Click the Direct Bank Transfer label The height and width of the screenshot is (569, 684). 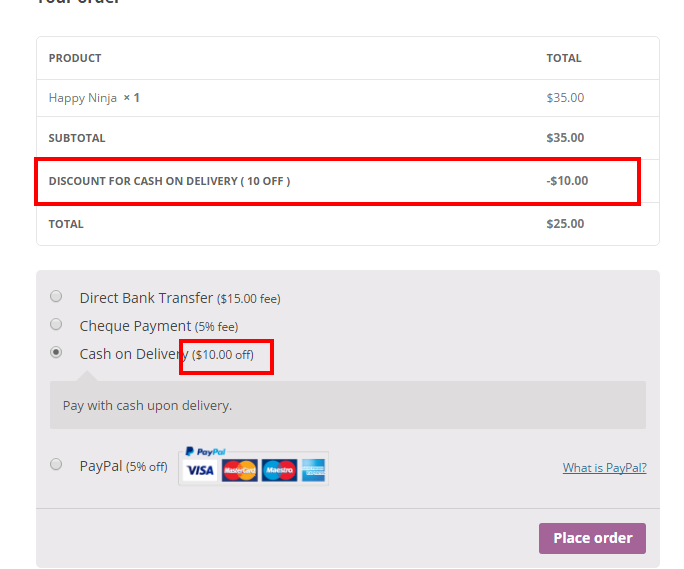(146, 298)
